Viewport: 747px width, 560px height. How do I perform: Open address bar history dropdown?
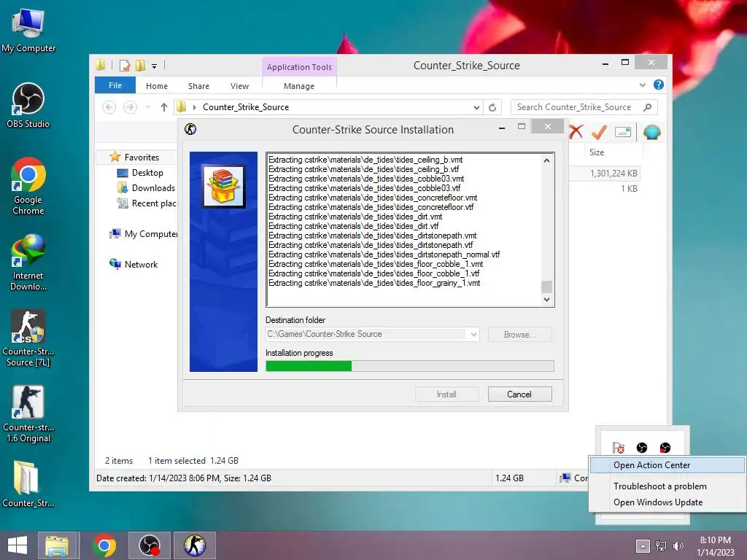[476, 107]
